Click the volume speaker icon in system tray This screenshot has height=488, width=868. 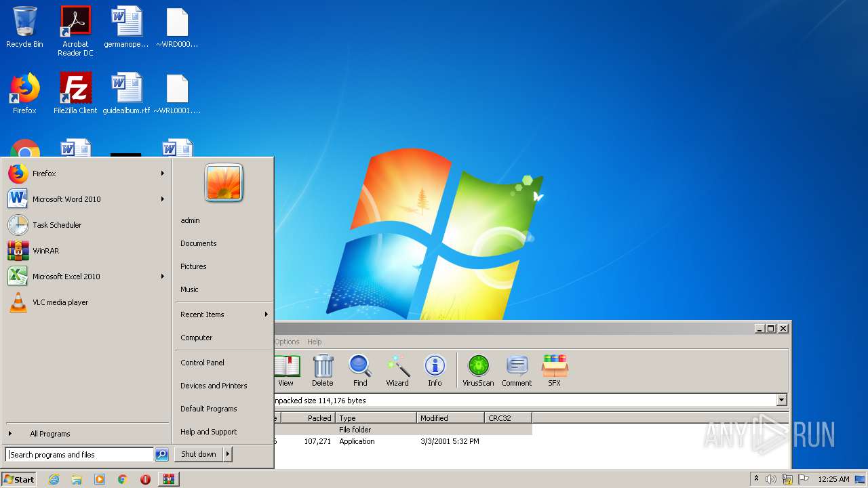(x=771, y=479)
